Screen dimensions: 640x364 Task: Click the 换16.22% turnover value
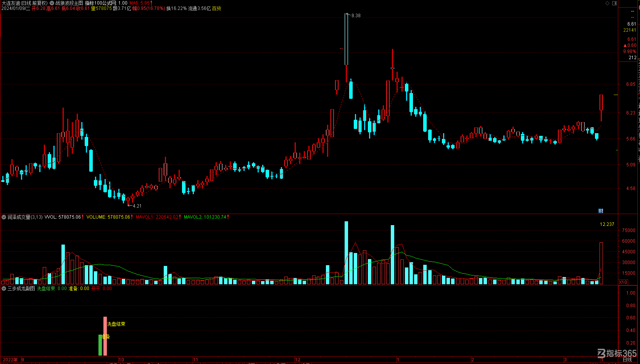coord(176,8)
